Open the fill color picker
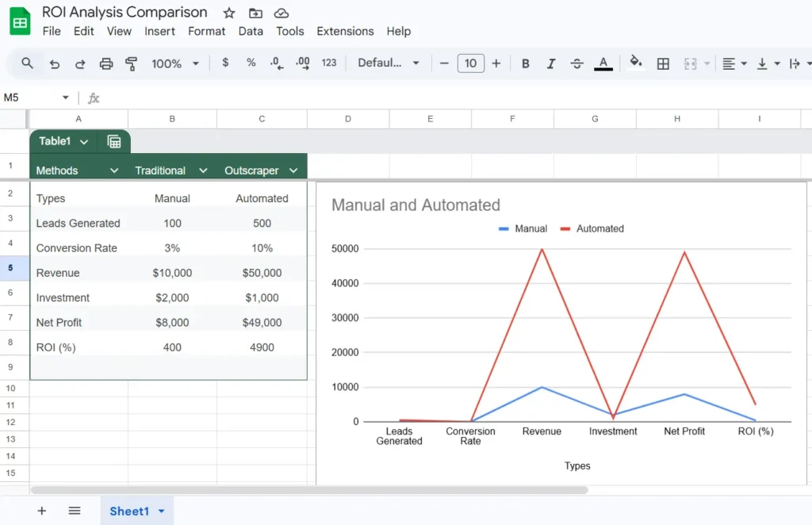The image size is (812, 525). 635,63
